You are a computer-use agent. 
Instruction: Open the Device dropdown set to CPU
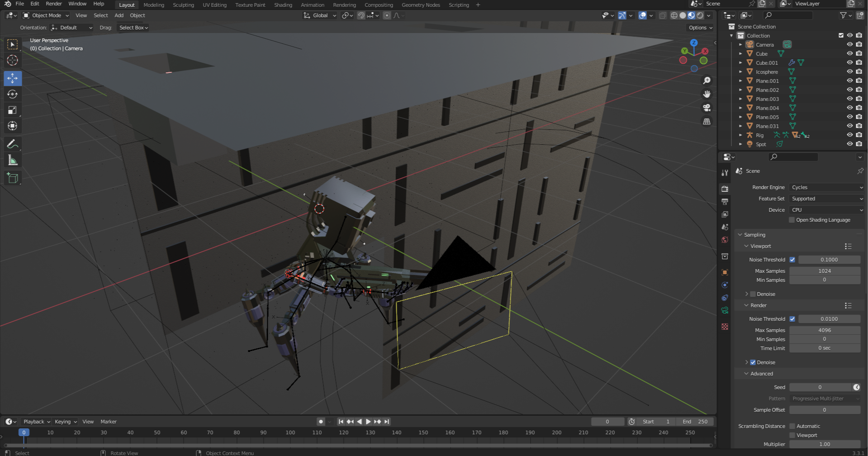pos(826,210)
